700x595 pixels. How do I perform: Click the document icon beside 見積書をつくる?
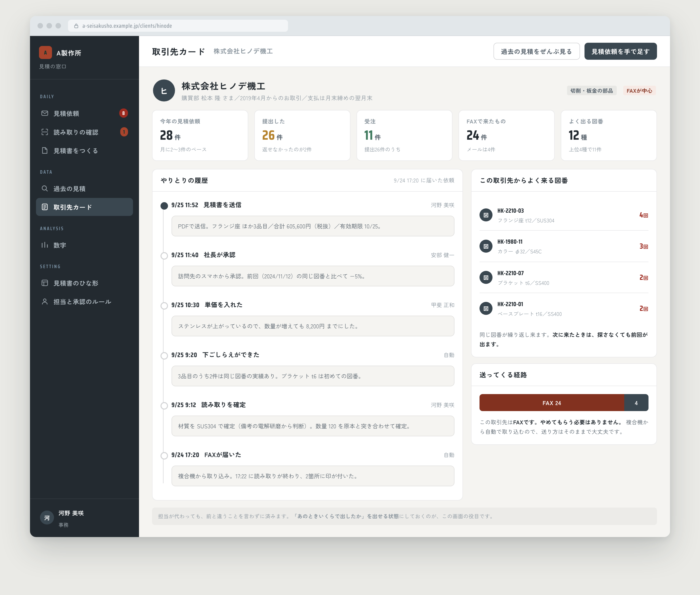click(44, 150)
